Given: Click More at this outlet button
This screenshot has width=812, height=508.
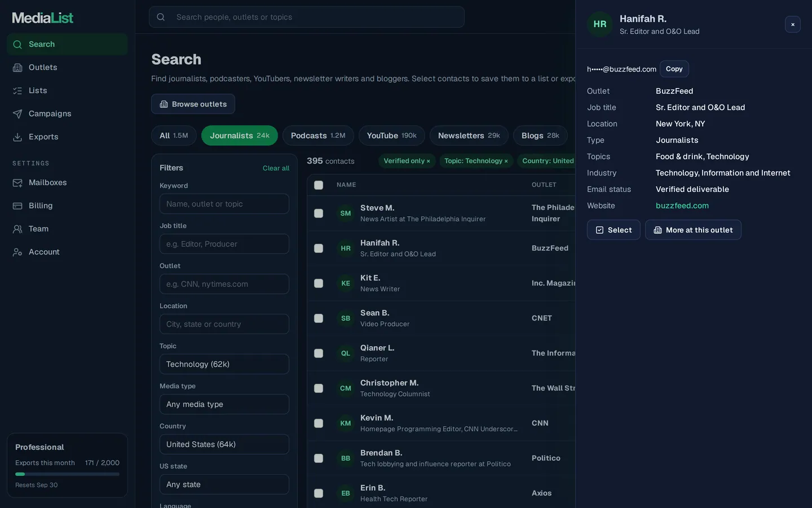Looking at the screenshot, I should (x=693, y=230).
